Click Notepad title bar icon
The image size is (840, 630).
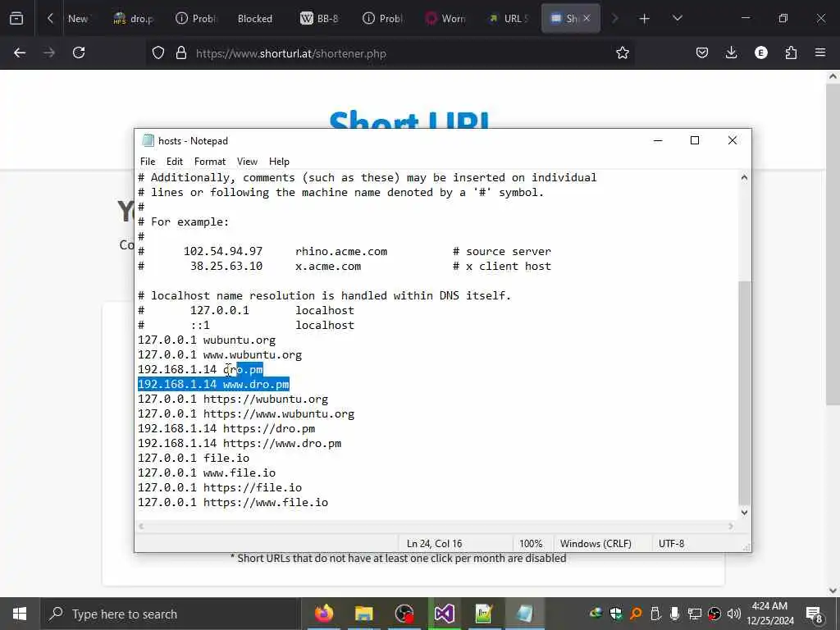(148, 141)
